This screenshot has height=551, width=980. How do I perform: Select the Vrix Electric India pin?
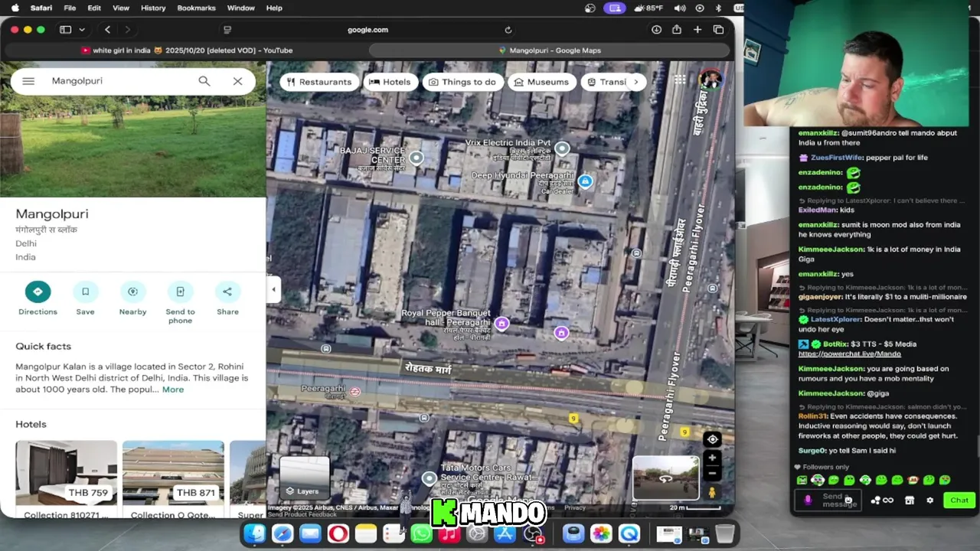(x=563, y=148)
